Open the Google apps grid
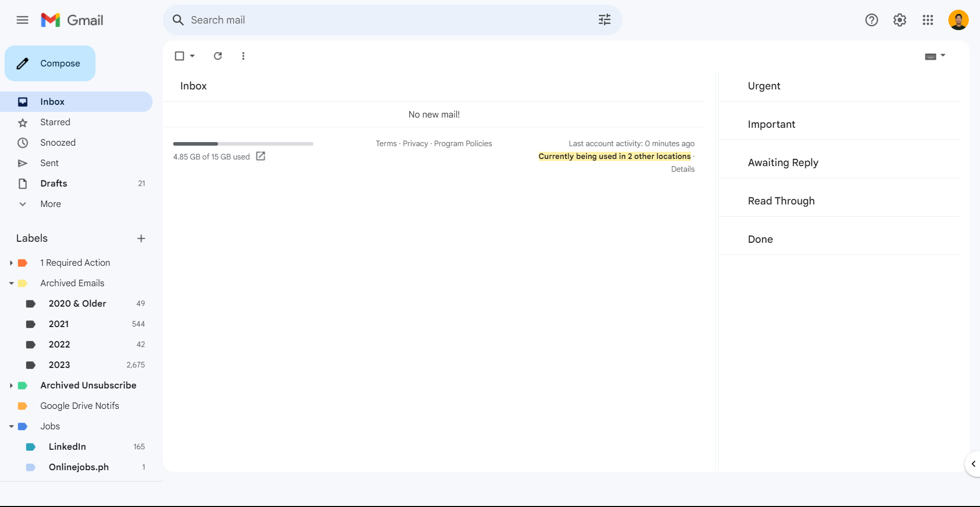This screenshot has width=980, height=507. pos(928,20)
